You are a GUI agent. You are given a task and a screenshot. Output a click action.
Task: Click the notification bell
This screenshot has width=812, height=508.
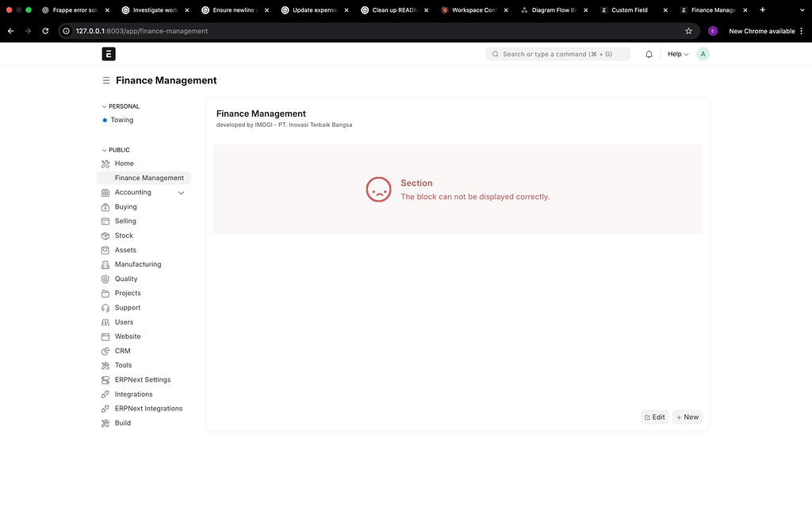pos(649,53)
